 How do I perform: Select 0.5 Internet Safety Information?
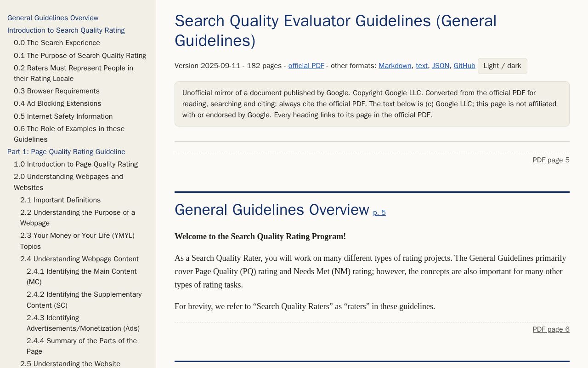(x=63, y=116)
